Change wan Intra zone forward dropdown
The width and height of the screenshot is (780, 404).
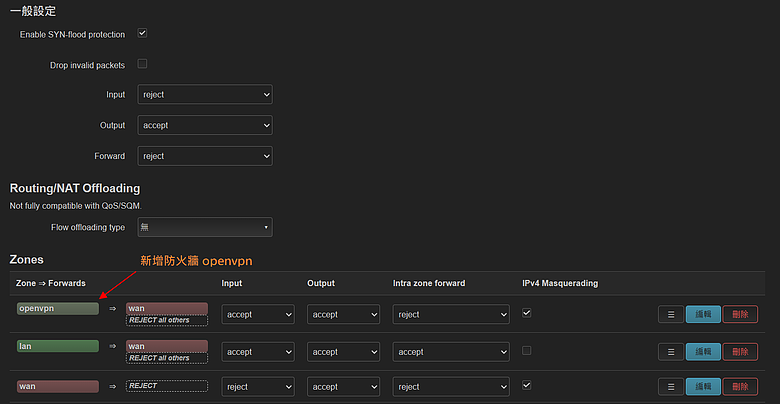[451, 387]
